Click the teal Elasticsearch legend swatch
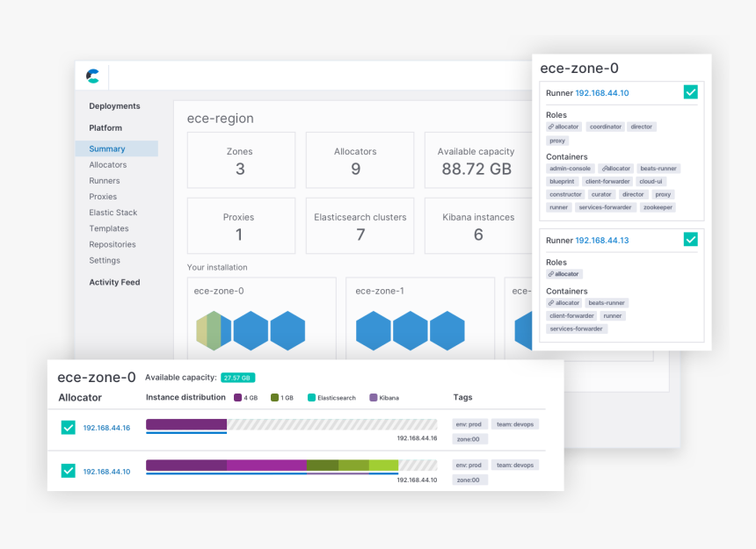756x549 pixels. 311,397
